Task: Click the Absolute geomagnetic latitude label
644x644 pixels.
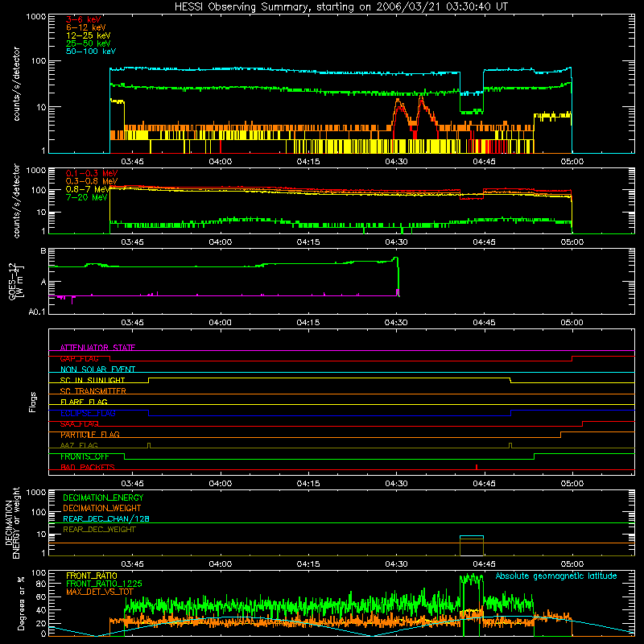Action: pos(556,576)
